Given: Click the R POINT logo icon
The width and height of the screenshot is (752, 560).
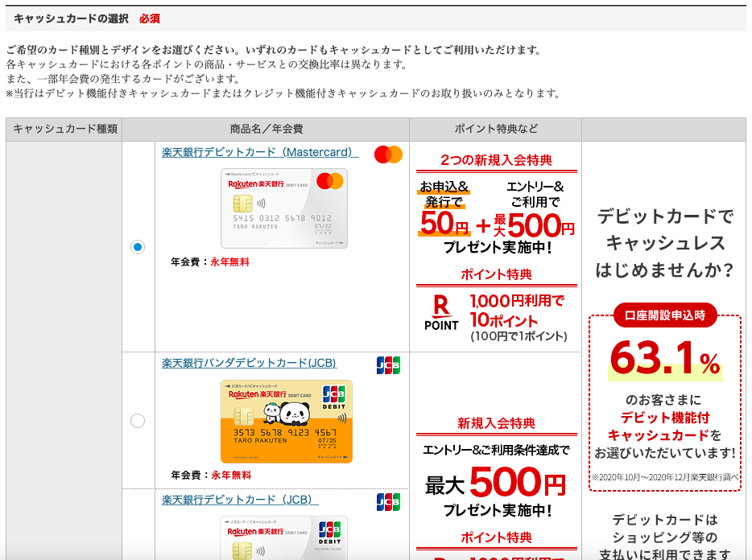Looking at the screenshot, I should point(441,313).
